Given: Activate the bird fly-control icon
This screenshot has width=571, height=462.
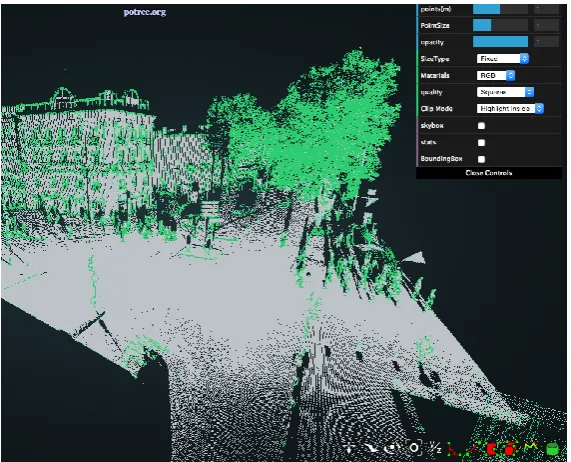Looking at the screenshot, I should point(371,448).
